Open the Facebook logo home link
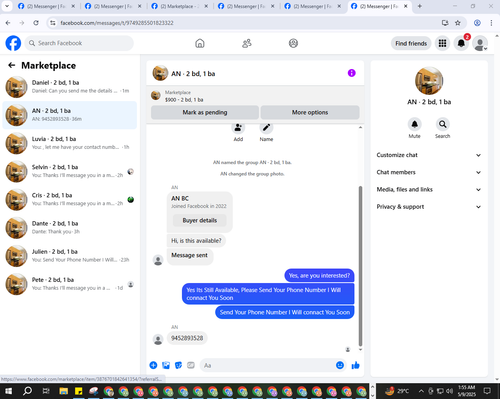Image resolution: width=500 pixels, height=399 pixels. pyautogui.click(x=13, y=43)
